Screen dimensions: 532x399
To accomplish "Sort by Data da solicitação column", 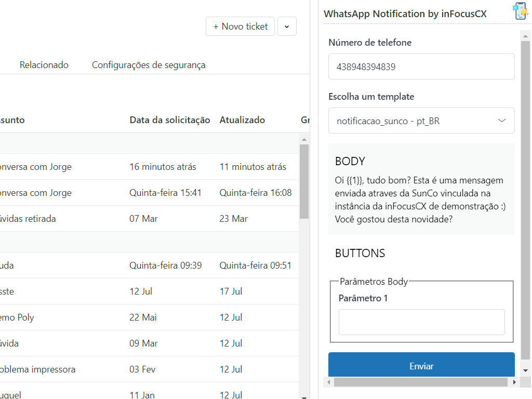I will (x=170, y=120).
